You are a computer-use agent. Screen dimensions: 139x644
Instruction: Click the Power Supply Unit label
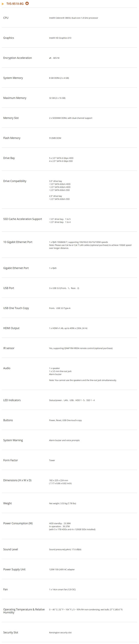[14, 569]
